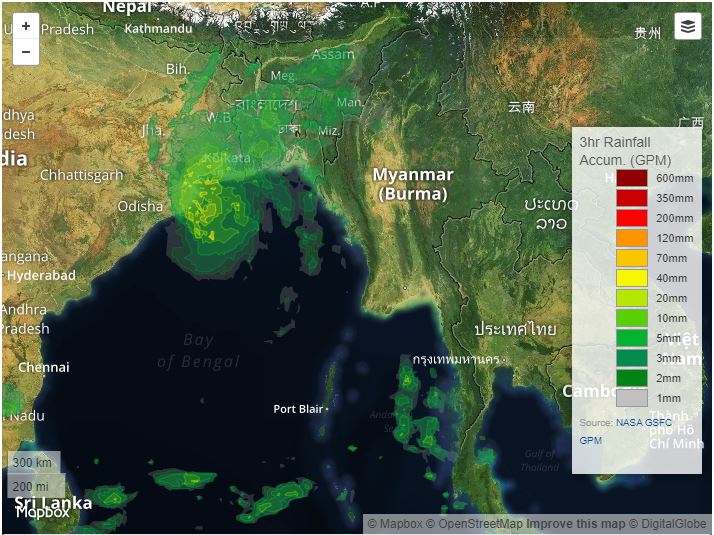Select the 5mm legend swatch
The image size is (714, 535).
[x=632, y=338]
